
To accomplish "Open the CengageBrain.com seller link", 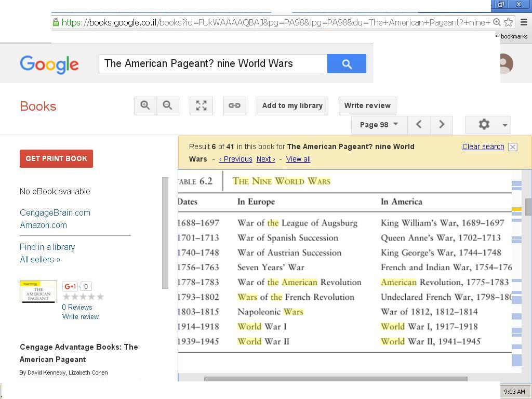I will pos(55,212).
